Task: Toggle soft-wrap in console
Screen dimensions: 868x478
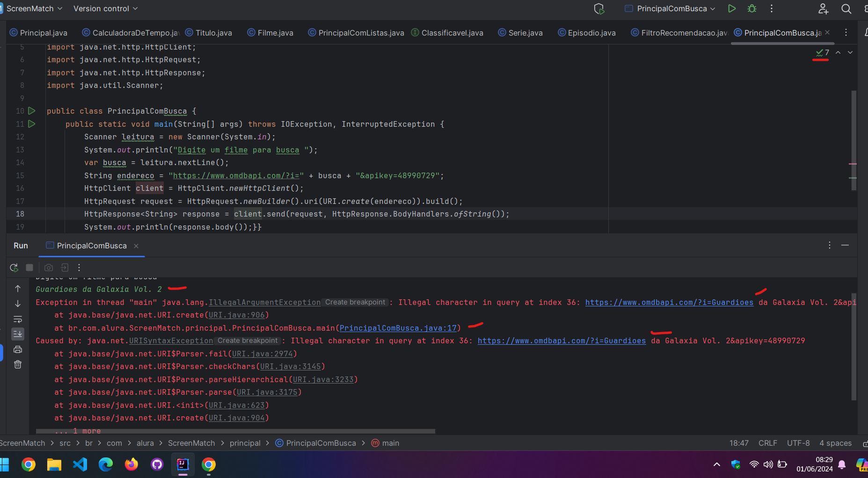Action: point(18,319)
